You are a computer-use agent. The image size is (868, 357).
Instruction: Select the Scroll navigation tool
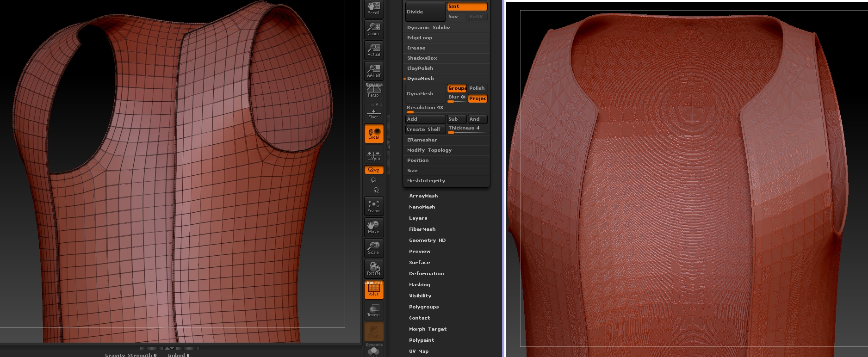pos(373,8)
